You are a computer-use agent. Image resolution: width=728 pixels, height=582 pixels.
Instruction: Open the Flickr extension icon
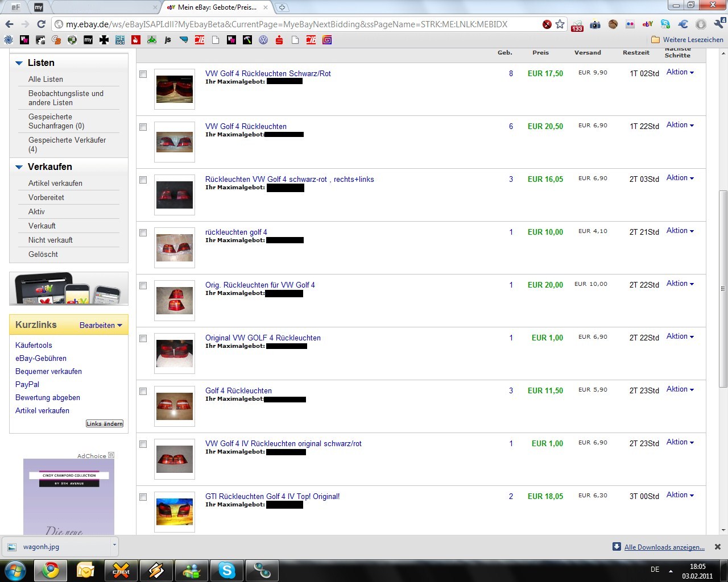[630, 24]
